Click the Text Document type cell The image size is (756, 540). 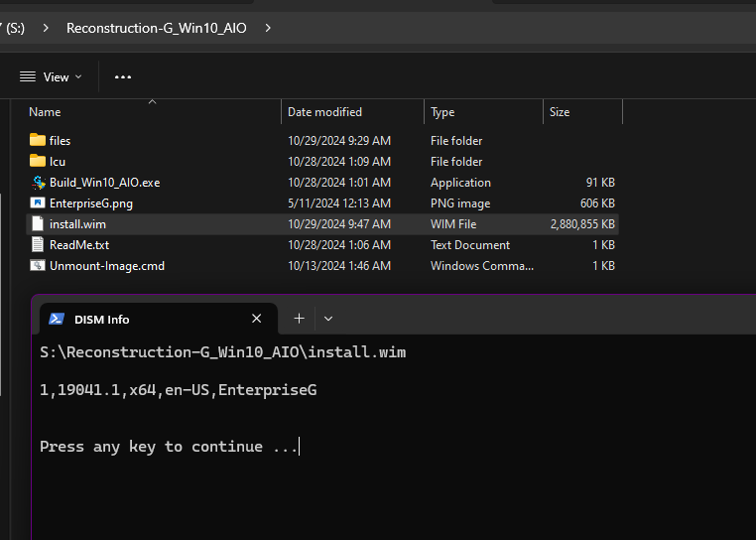click(470, 245)
